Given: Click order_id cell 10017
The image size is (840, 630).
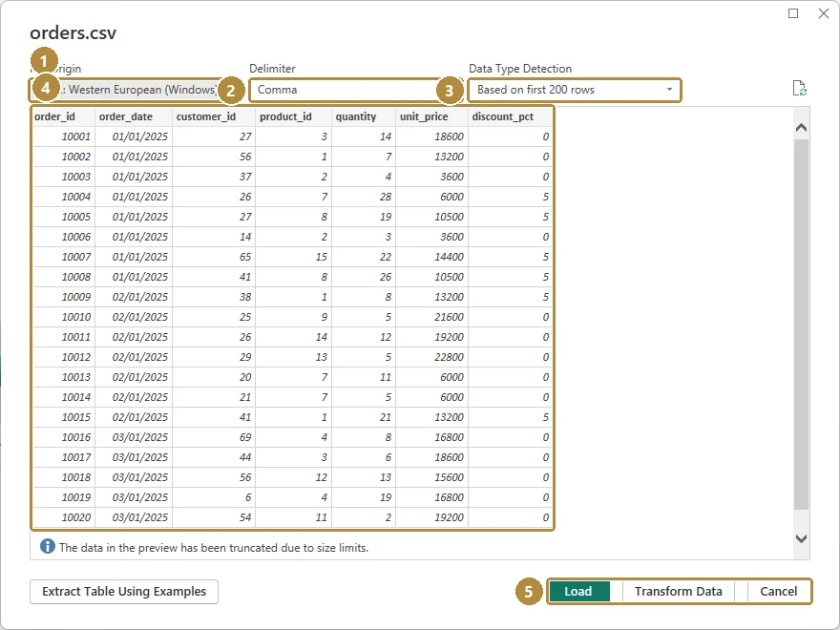Looking at the screenshot, I should 64,457.
